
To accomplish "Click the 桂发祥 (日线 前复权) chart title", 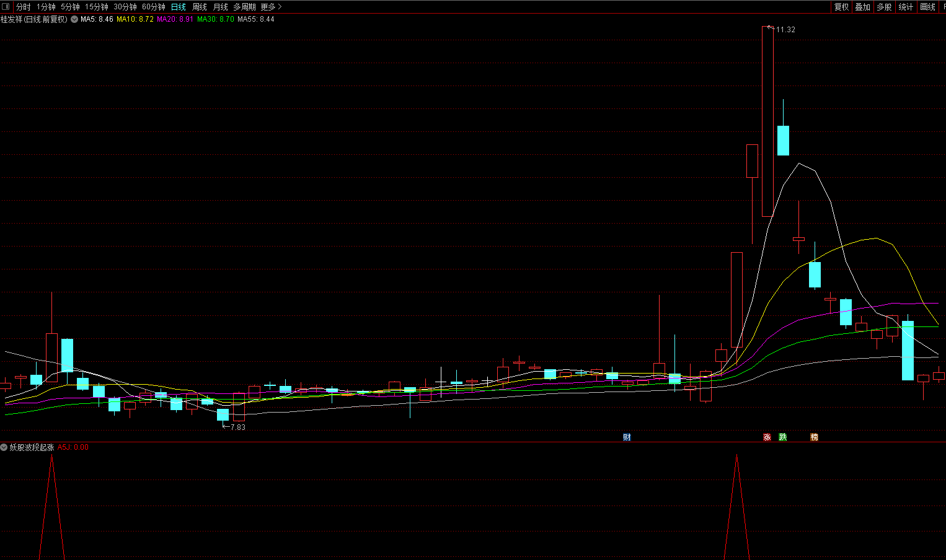I will click(33, 19).
